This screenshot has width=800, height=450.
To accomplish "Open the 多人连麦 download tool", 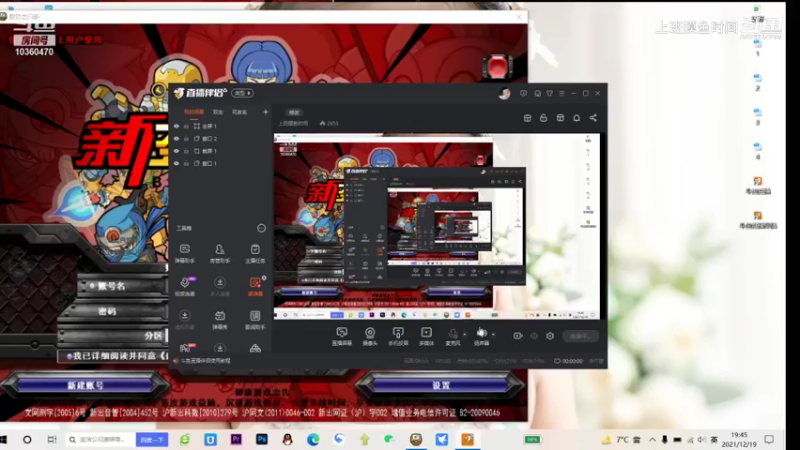I will point(220,286).
